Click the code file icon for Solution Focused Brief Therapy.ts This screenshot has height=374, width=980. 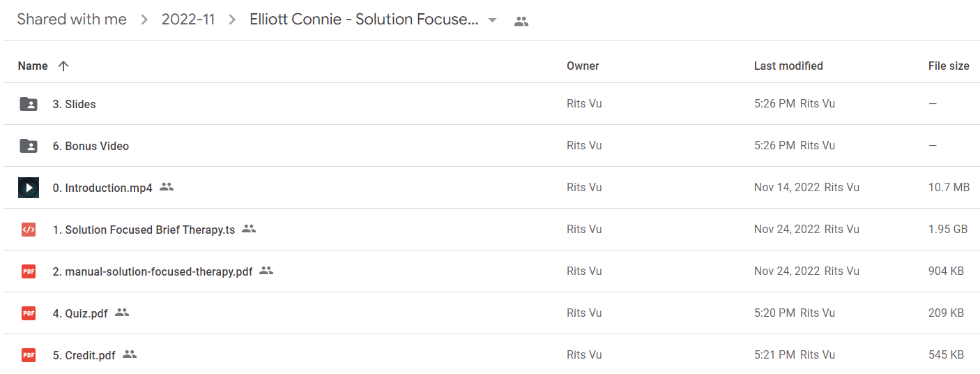pyautogui.click(x=29, y=230)
